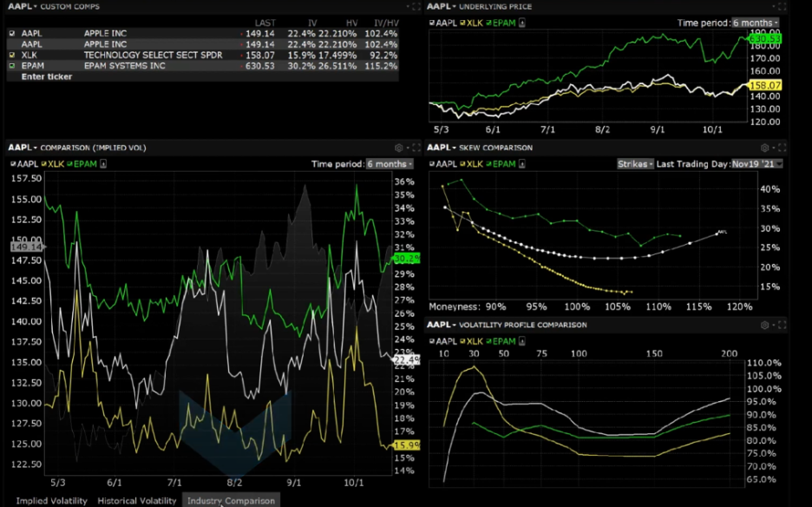Click add-ticker icon in Implied Vol legend
Image resolution: width=812 pixels, height=507 pixels.
pos(103,164)
